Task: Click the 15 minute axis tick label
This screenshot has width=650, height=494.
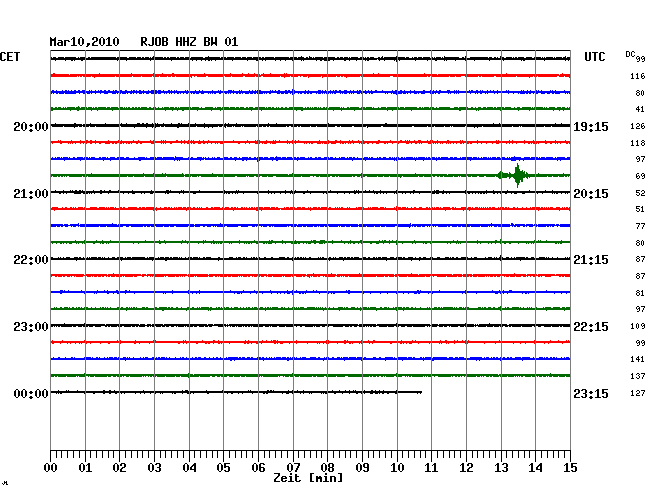Action: click(x=570, y=468)
